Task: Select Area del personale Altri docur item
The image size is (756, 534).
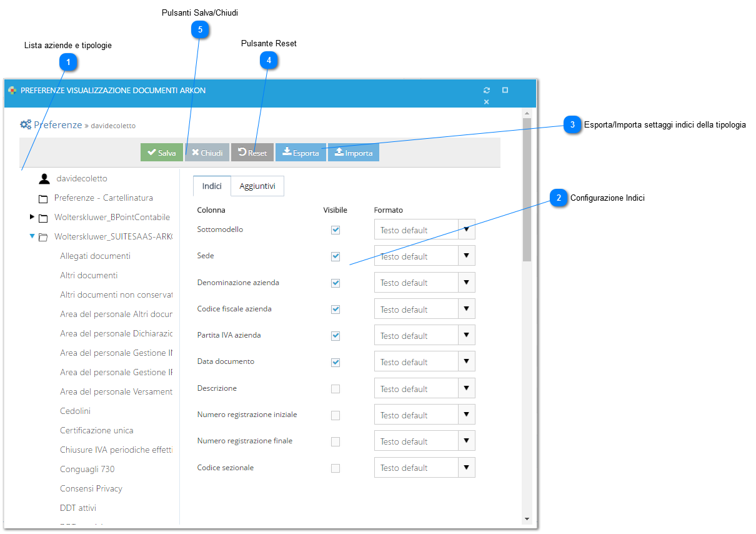Action: click(116, 315)
